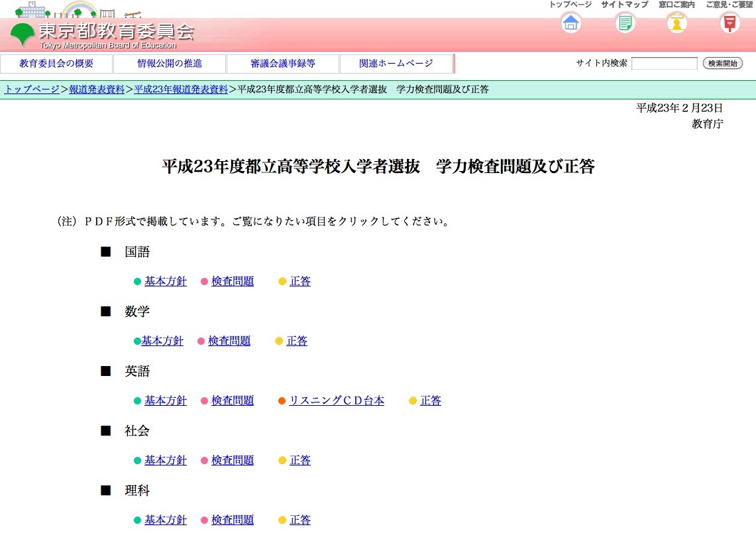Open the 検査問題 PDF under 国語

[232, 280]
